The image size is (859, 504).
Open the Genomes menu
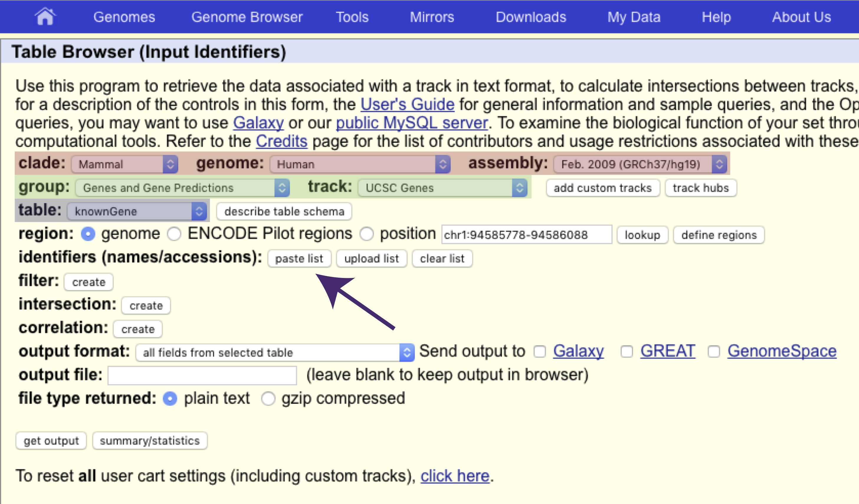(x=124, y=17)
